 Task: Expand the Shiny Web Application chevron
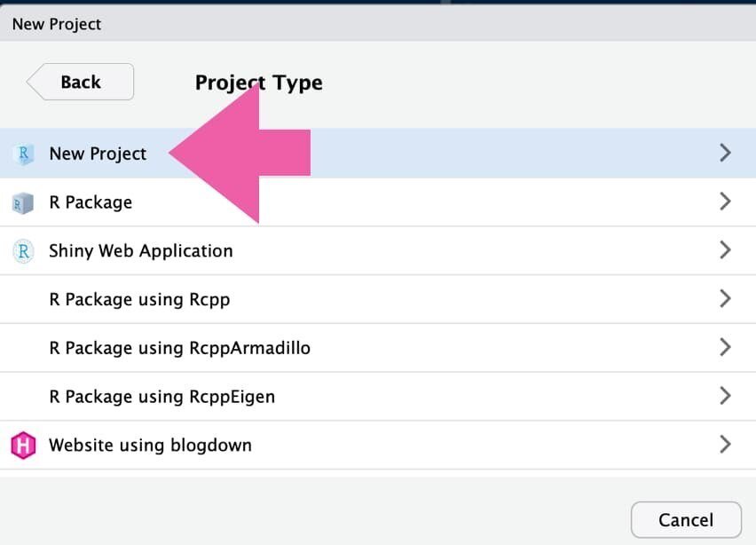coord(725,249)
